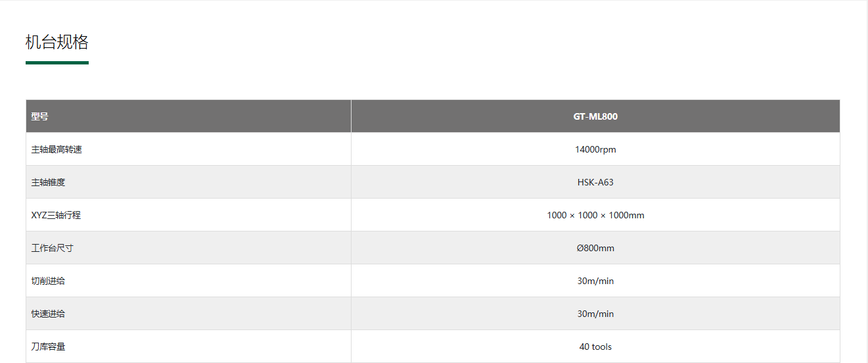Click the first 1000 in XYZ travel value
Viewport: 868px width, 363px height.
coord(557,215)
